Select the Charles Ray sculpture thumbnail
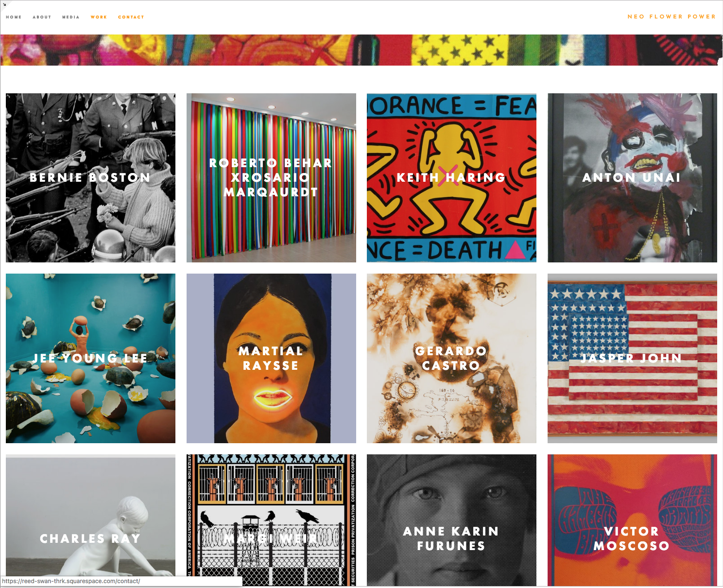Viewport: 723px width, 588px height. [90, 520]
